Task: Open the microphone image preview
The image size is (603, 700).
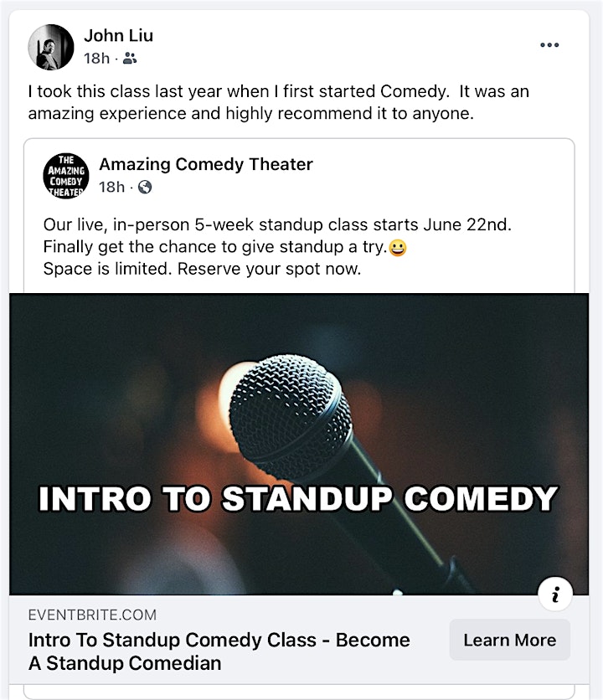Action: point(299,444)
